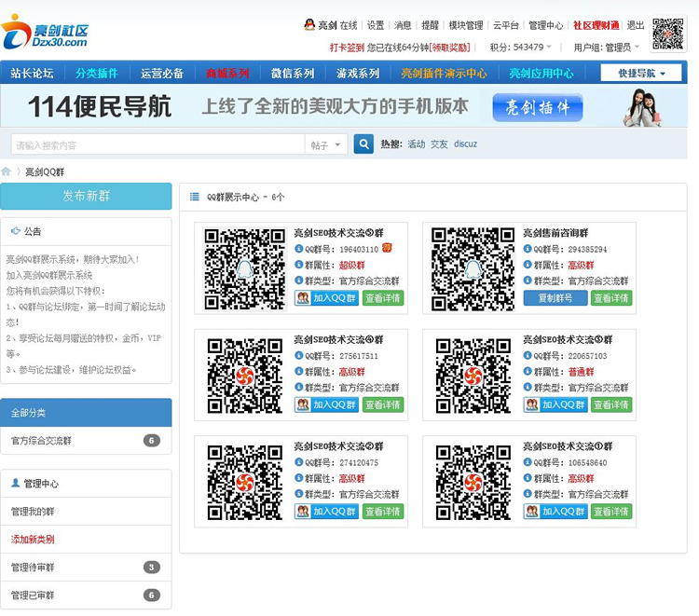Open the 运营必备 nav tab
Screen dimensions: 699x616
(162, 73)
